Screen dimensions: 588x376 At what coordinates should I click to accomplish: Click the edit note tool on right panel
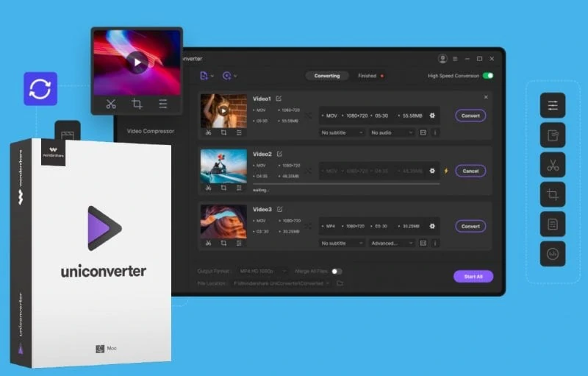[x=553, y=135]
